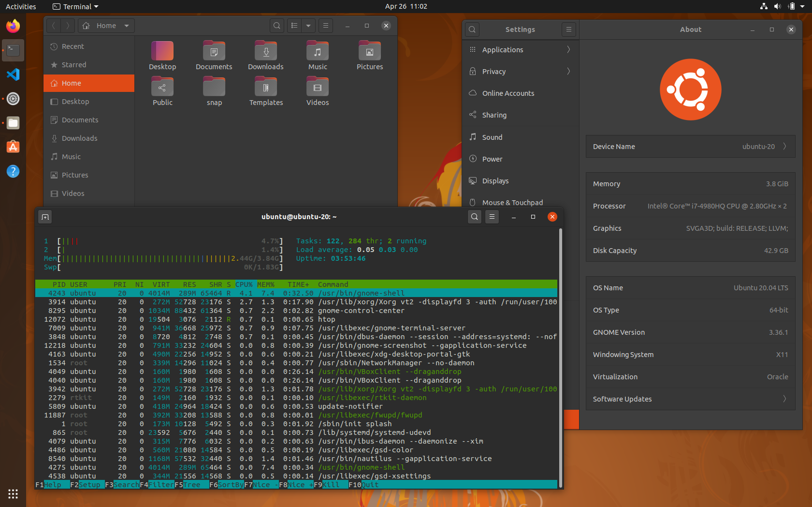
Task: Select Displays in Settings sidebar
Action: click(521, 181)
